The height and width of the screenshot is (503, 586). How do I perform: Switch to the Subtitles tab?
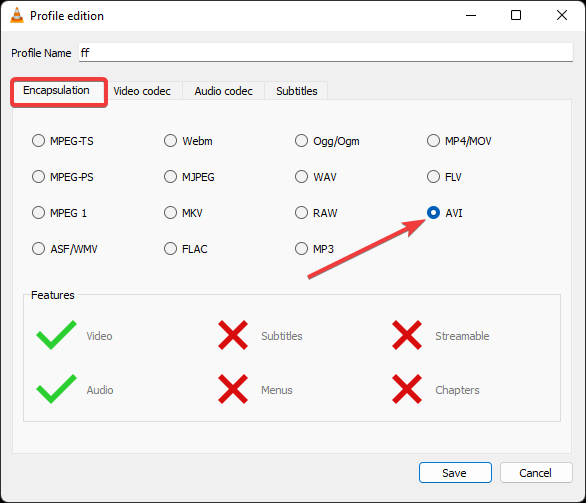pyautogui.click(x=297, y=91)
